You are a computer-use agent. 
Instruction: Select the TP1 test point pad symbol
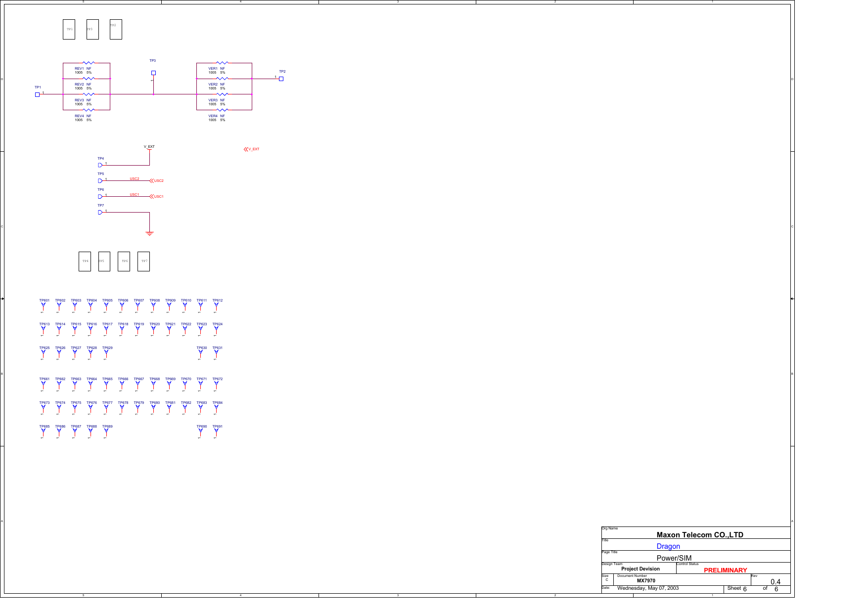pyautogui.click(x=37, y=94)
